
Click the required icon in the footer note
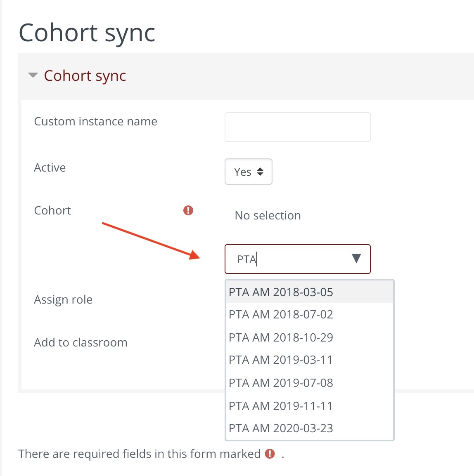[270, 454]
